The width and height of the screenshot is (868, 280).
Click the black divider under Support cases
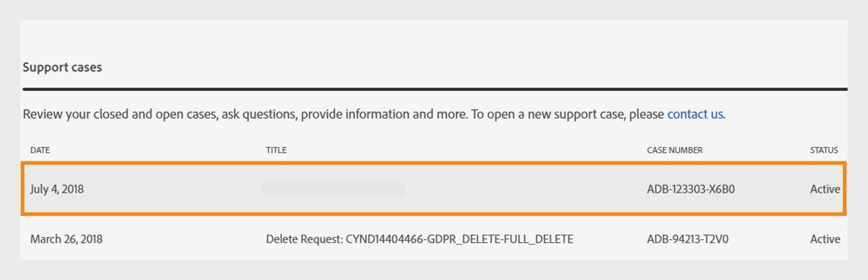click(x=434, y=89)
